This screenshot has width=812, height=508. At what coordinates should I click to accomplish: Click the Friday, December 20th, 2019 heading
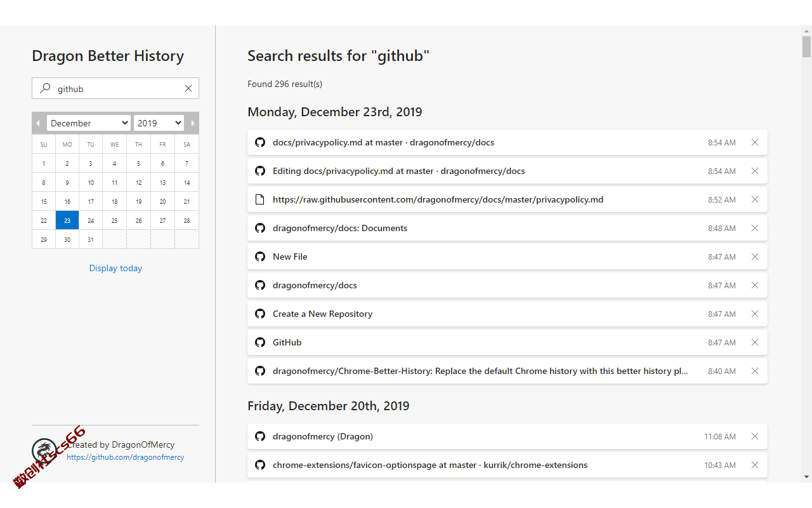coord(329,406)
